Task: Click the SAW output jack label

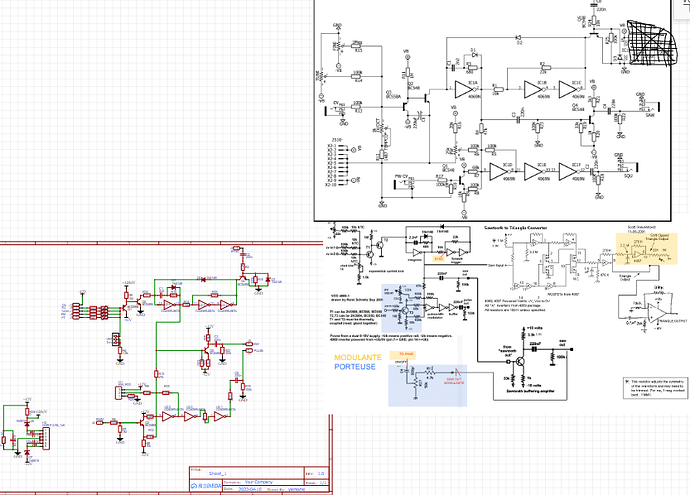Action: [650, 115]
